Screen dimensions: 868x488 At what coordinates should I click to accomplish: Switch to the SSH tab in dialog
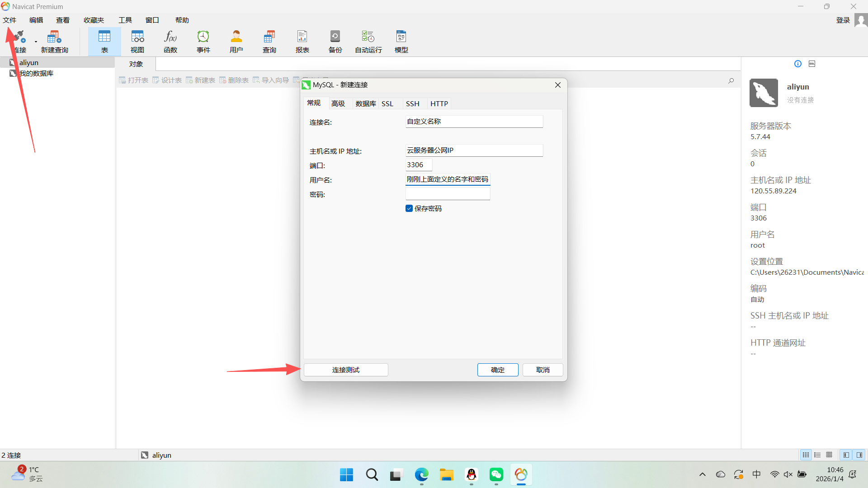tap(412, 103)
